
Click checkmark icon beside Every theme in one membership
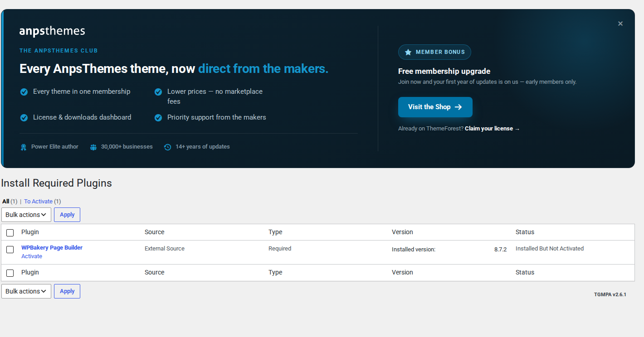tap(24, 92)
